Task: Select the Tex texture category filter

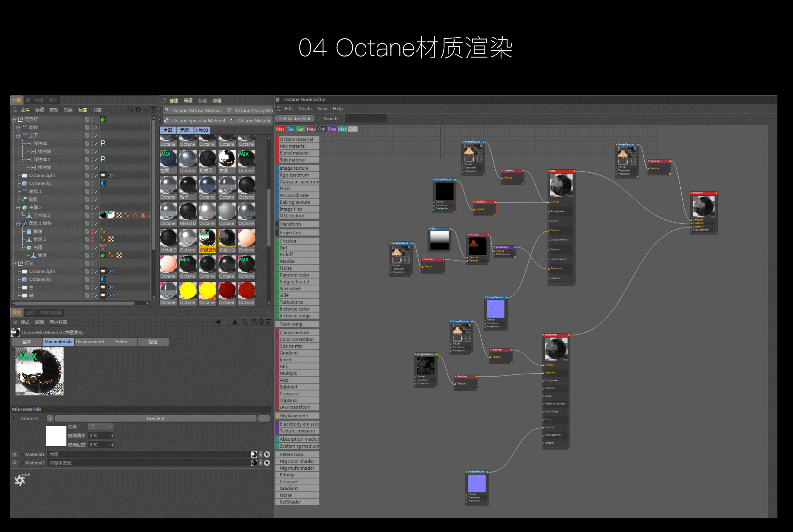Action: click(x=290, y=129)
